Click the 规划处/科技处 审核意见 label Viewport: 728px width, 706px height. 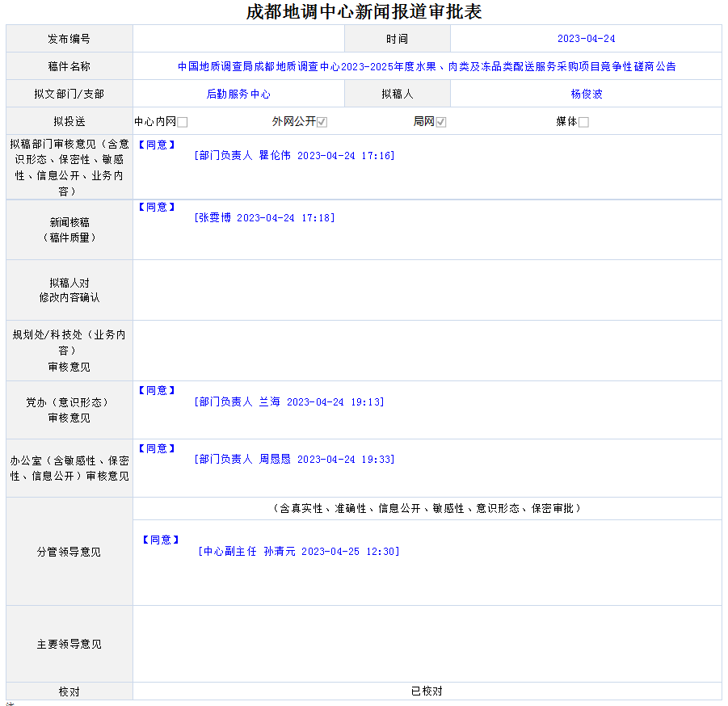pos(69,351)
